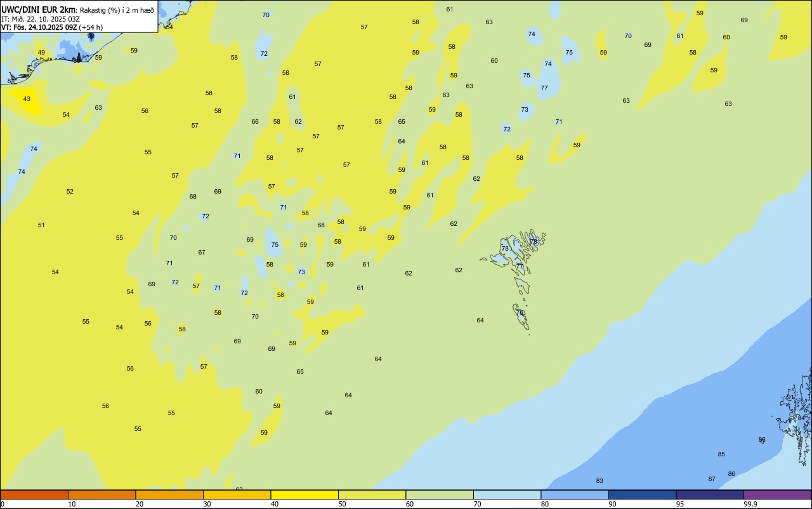Click the 20–30 amber legend swatch
Screen dimensions: 812x509
[x=169, y=494]
